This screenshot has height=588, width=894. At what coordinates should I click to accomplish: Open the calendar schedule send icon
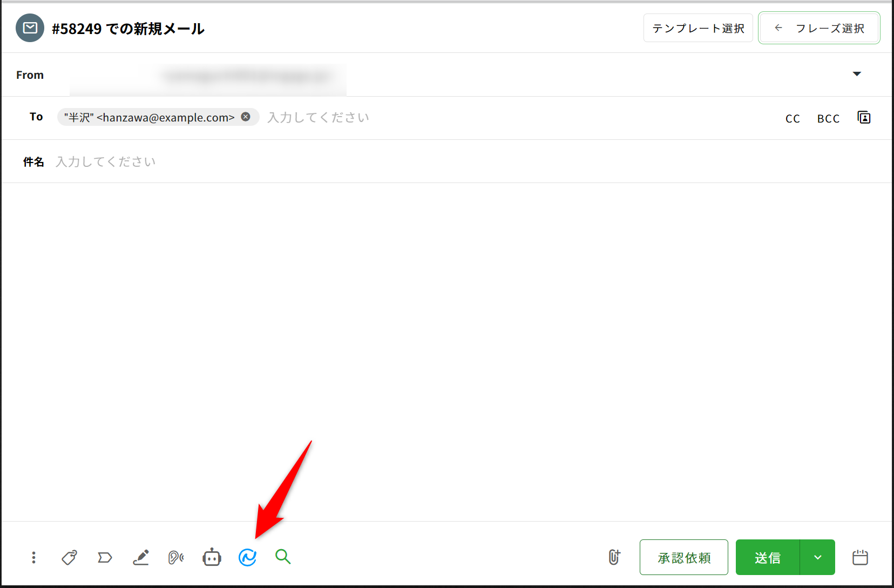[860, 557]
